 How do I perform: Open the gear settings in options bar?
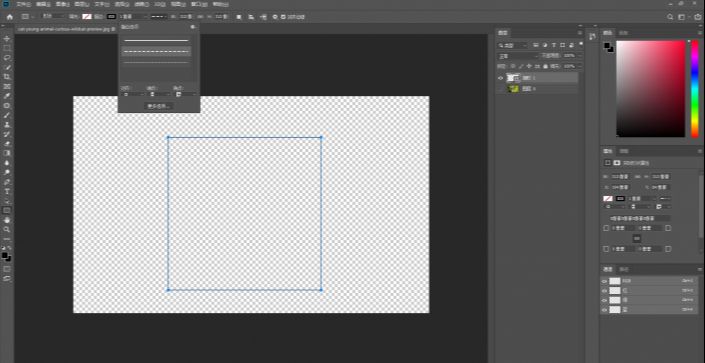(275, 17)
